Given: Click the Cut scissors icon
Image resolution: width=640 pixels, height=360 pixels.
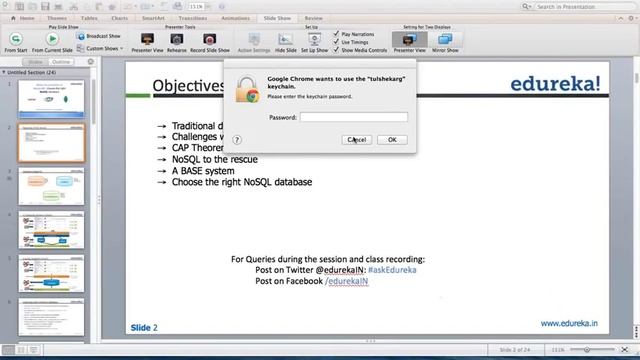Looking at the screenshot, I should 73,6.
